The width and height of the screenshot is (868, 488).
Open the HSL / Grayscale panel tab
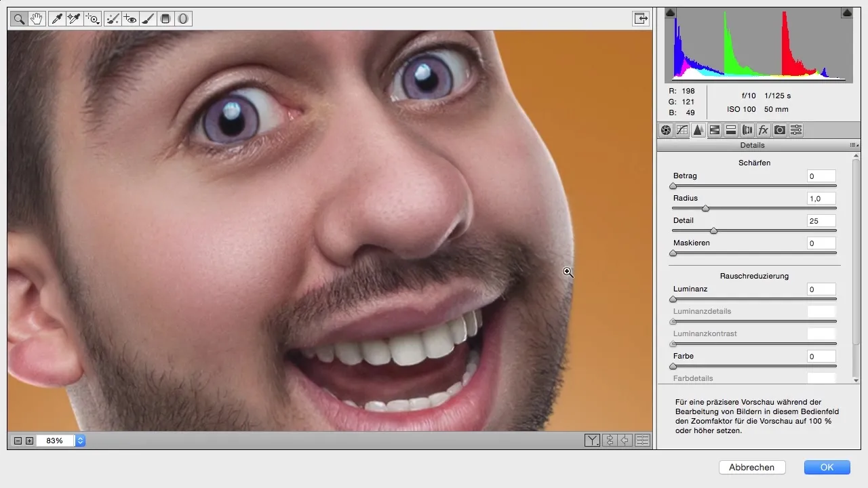[715, 130]
